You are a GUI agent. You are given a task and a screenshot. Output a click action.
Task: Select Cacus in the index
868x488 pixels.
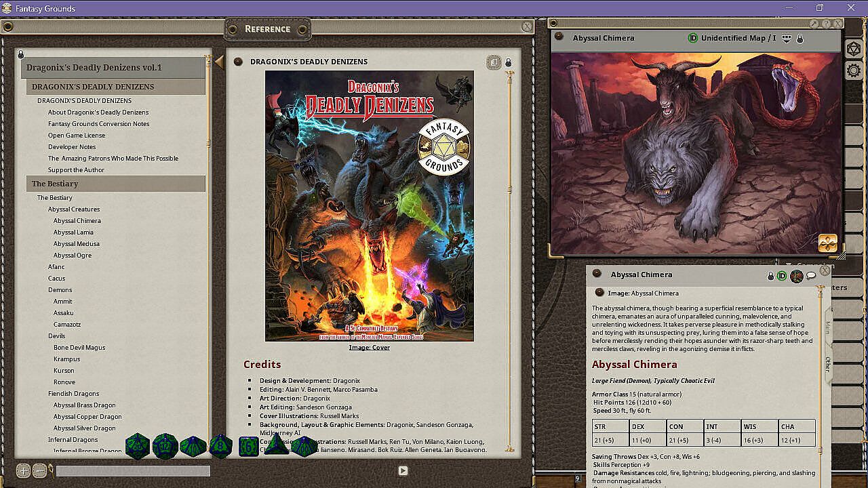57,279
